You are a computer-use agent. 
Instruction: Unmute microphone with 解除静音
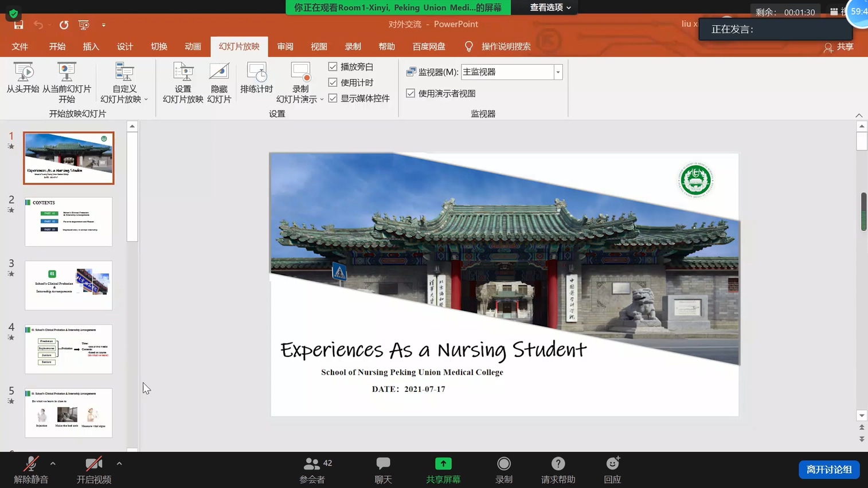coord(31,464)
